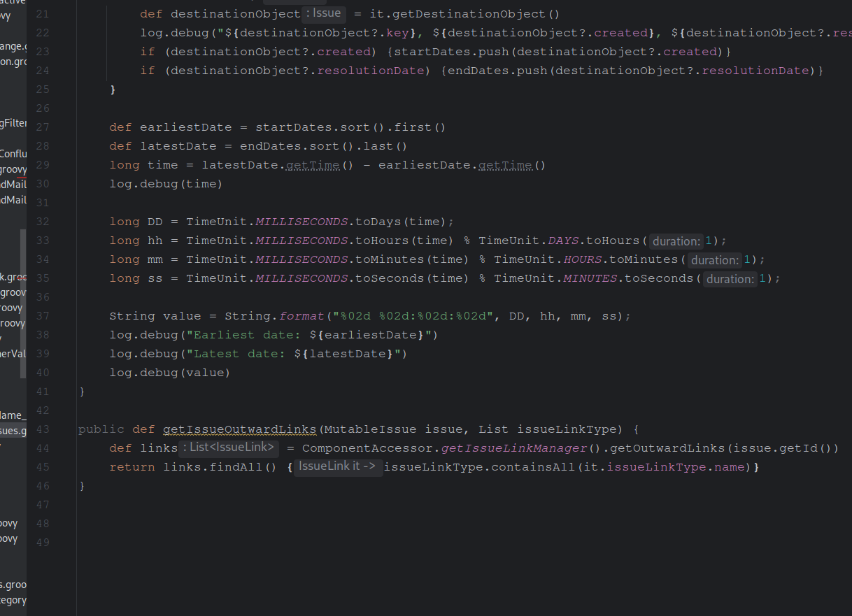Click the 'IssueLink it ->' closure hint
852x616 pixels.
tap(338, 467)
